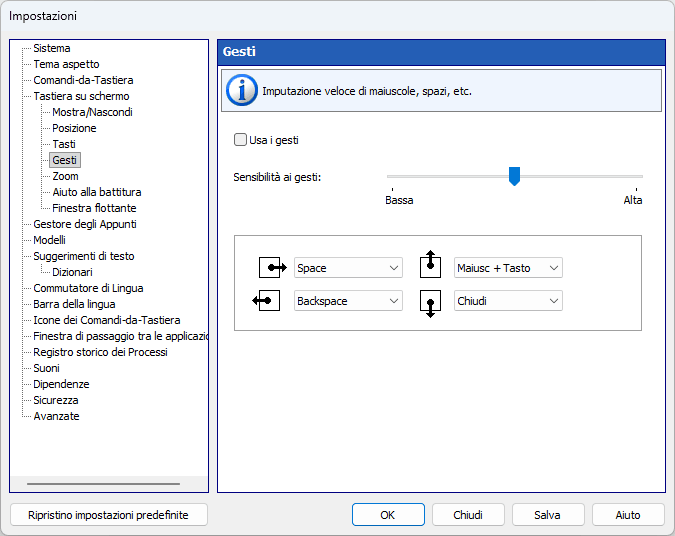675x536 pixels.
Task: Click the swipe-down gesture icon
Action: point(430,304)
